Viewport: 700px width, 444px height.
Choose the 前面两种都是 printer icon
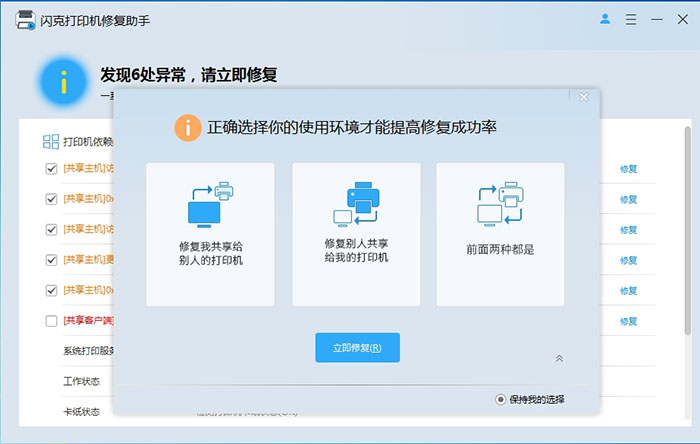(500, 204)
